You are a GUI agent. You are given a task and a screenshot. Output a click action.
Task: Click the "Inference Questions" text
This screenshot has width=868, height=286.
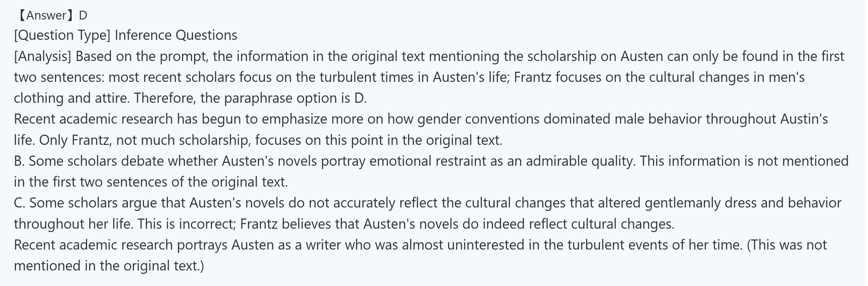coord(176,35)
